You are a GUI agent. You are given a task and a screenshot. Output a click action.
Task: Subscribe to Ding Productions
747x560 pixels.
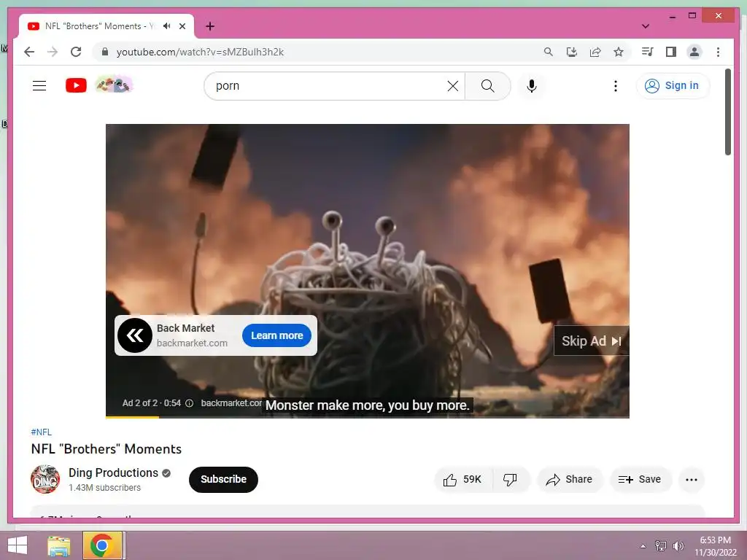[223, 480]
